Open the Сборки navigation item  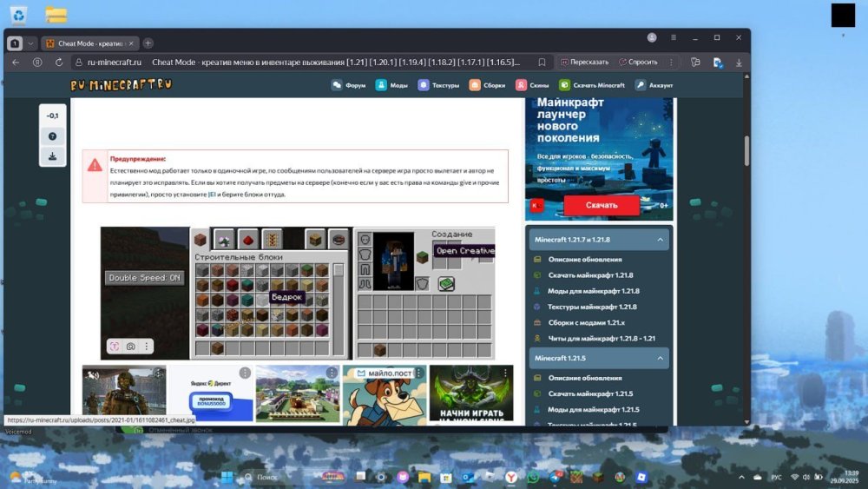(487, 85)
